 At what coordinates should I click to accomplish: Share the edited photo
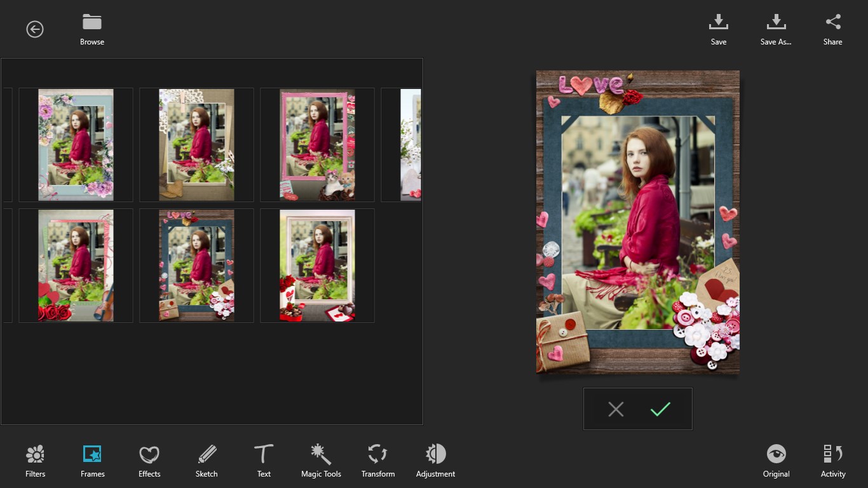[833, 29]
